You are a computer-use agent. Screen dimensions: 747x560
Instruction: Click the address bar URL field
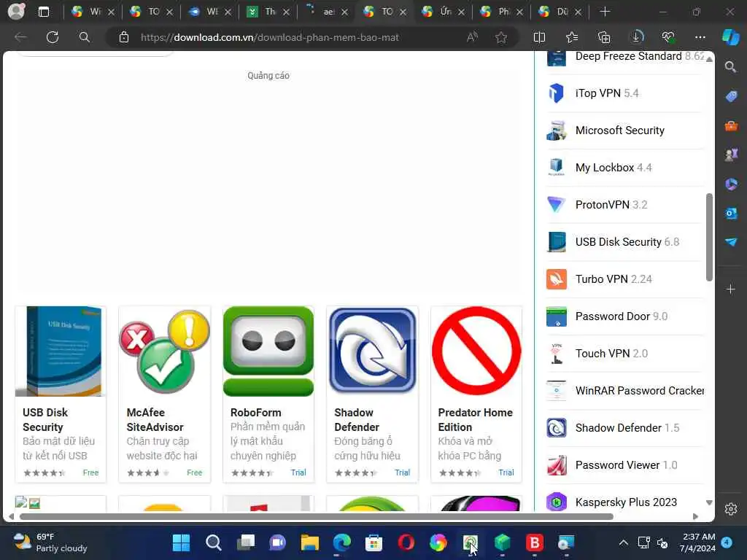click(x=270, y=37)
